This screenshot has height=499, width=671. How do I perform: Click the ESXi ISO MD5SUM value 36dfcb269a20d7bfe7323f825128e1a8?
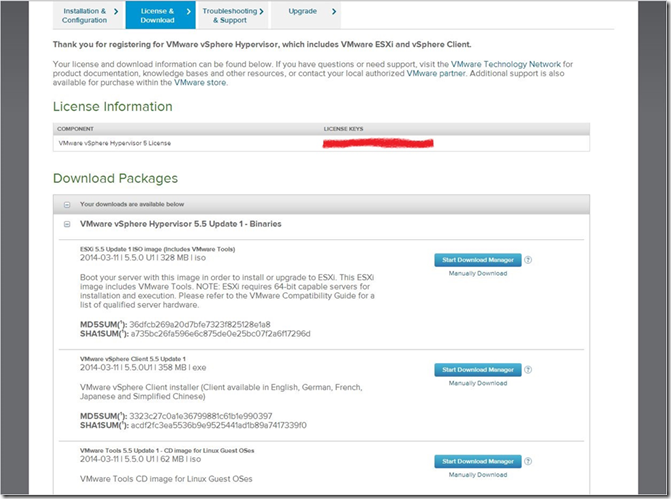tap(200, 325)
